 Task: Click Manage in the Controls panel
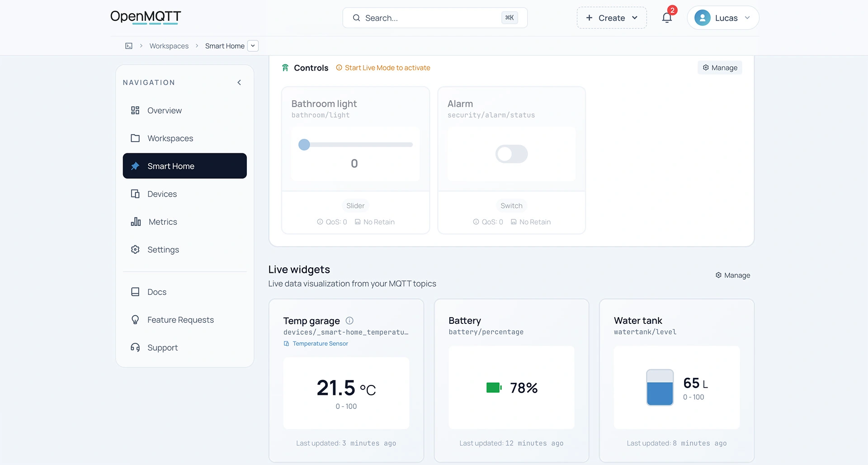tap(720, 68)
